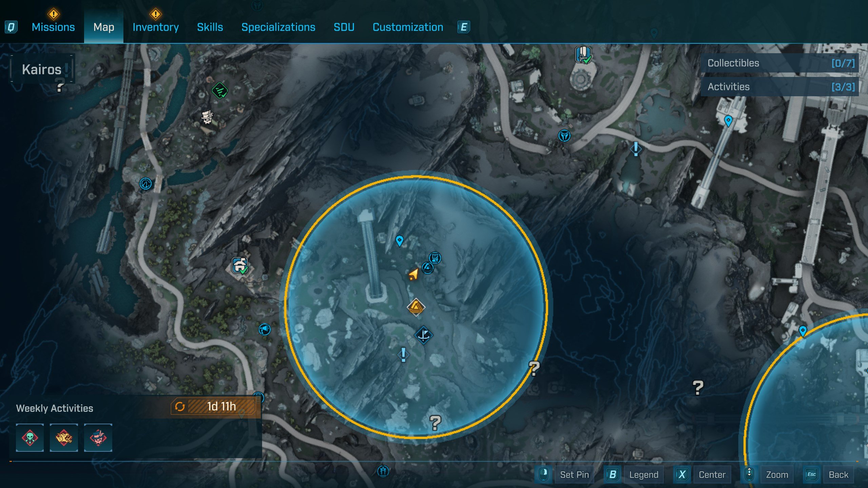Select the orange diamond vault mission marker
The height and width of the screenshot is (488, 868).
pos(416,307)
